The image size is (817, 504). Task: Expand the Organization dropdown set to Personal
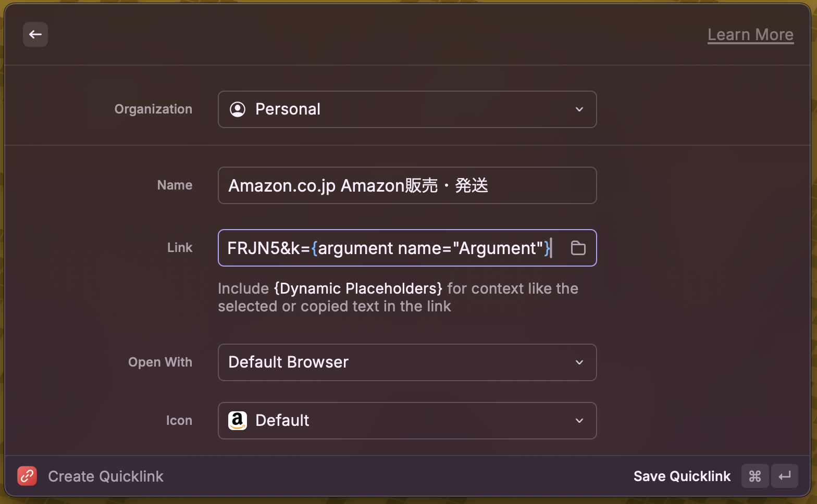pyautogui.click(x=407, y=109)
